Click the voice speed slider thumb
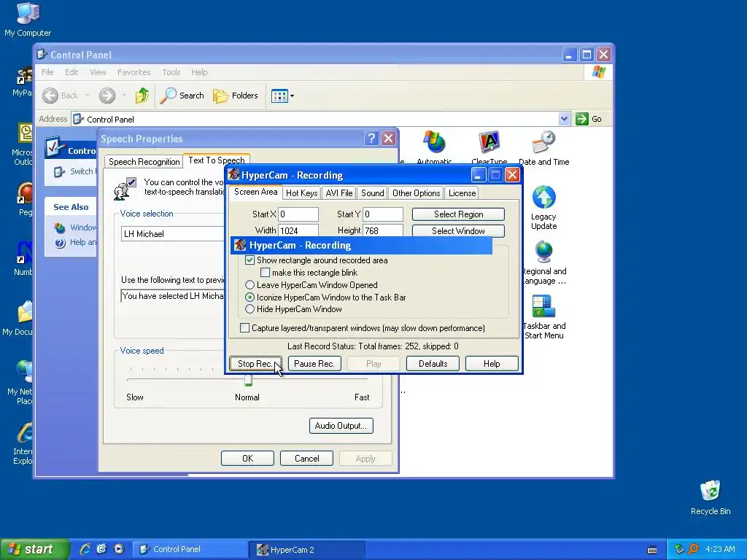The width and height of the screenshot is (747, 560). (248, 380)
